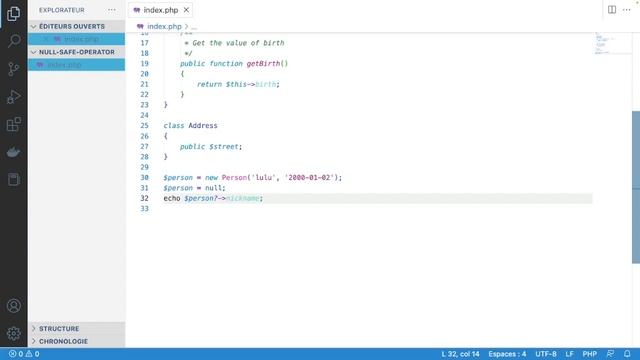The height and width of the screenshot is (360, 640).
Task: Open the Explorer view in activity bar
Action: pyautogui.click(x=13, y=14)
